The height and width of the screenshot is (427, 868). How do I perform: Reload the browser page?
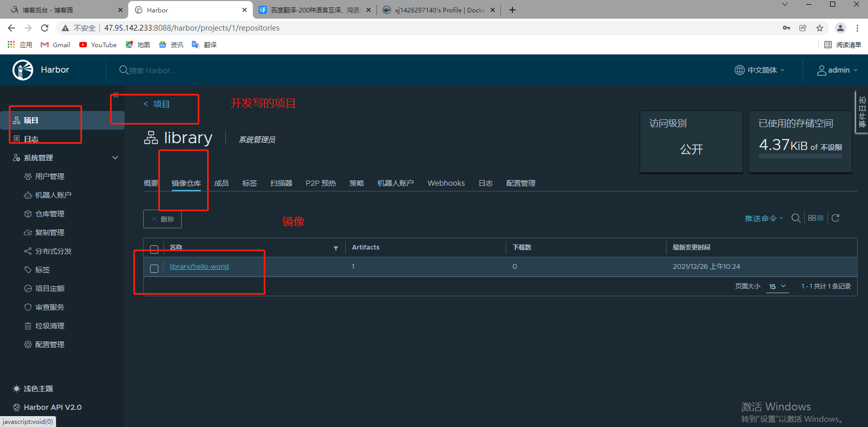click(45, 28)
